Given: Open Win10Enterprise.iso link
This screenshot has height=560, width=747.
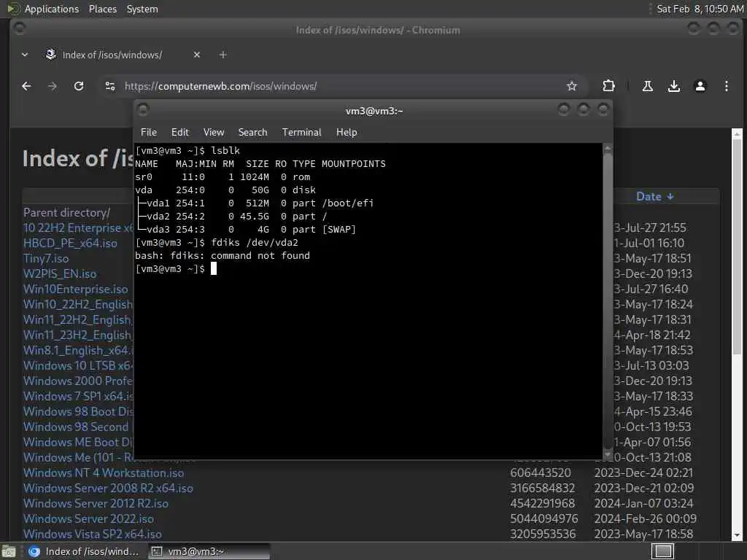Looking at the screenshot, I should [75, 289].
